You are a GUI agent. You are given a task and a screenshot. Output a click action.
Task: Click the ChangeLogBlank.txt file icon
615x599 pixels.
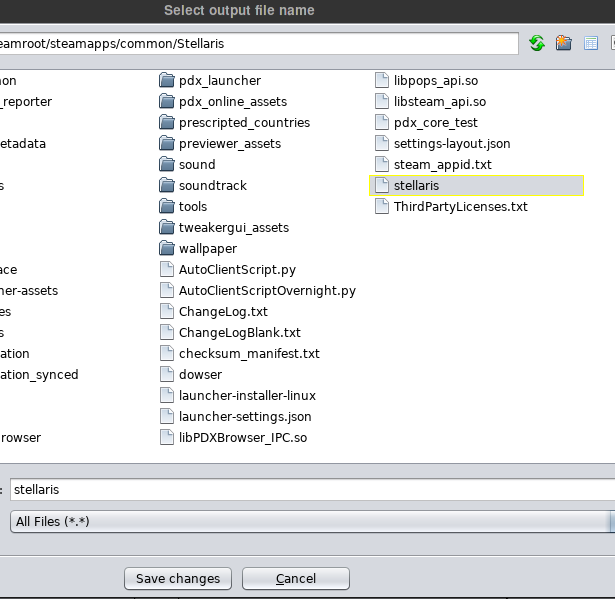(x=167, y=332)
